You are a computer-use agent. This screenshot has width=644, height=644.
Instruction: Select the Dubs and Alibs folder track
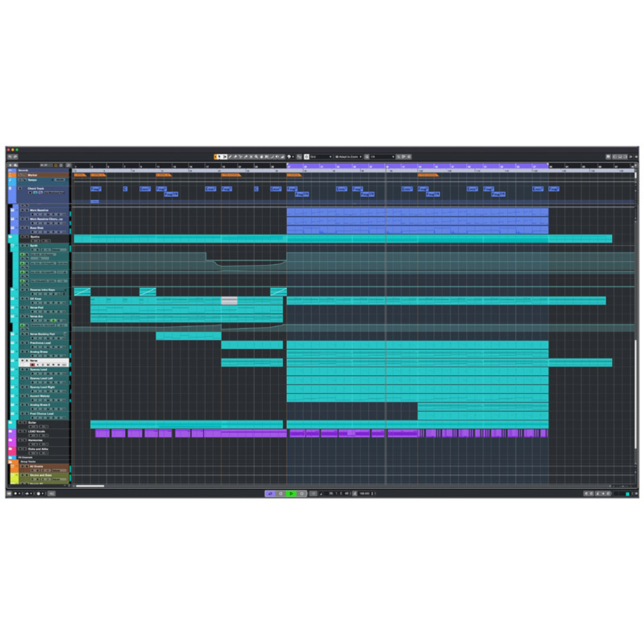click(x=38, y=449)
